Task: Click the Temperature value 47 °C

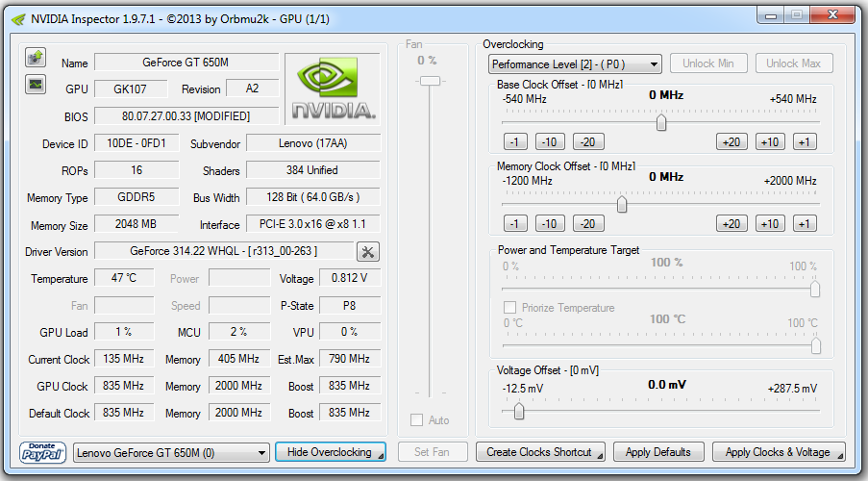Action: [124, 278]
